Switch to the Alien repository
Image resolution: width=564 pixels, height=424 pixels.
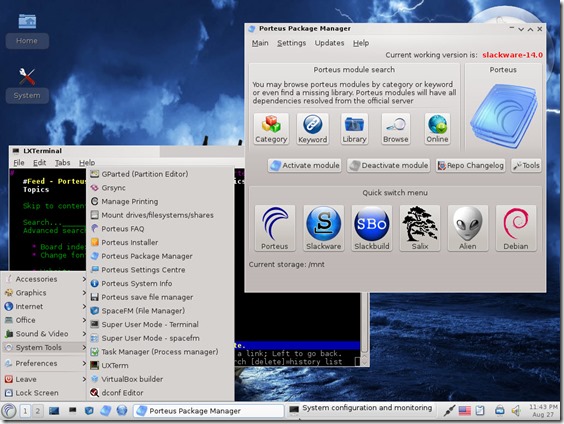tap(468, 228)
